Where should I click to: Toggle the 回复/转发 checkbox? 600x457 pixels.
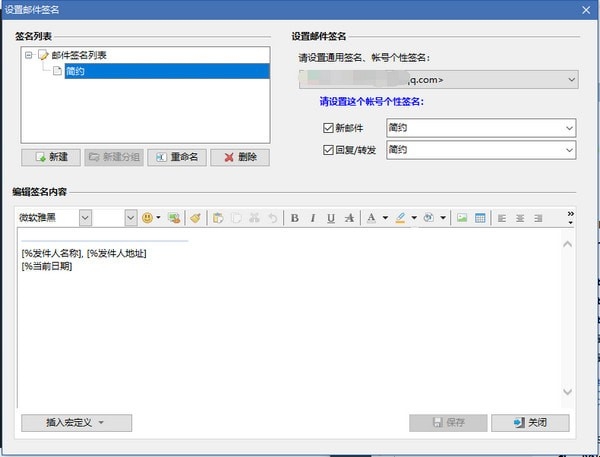coord(328,150)
